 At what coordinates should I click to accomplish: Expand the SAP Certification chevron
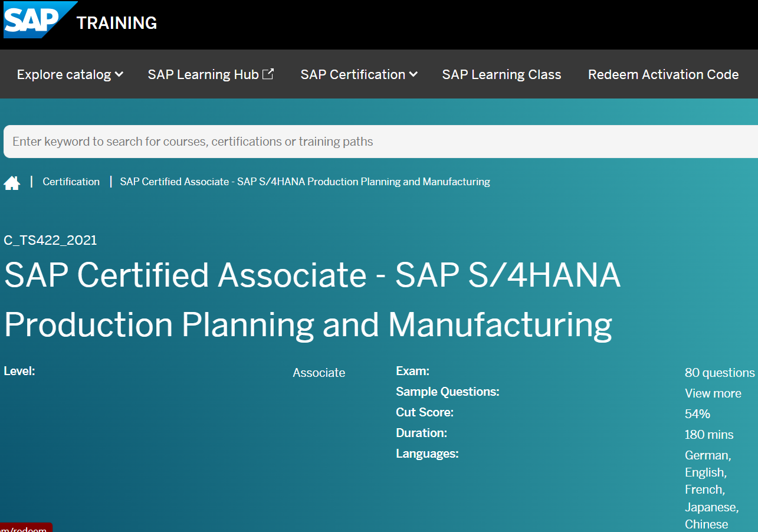[413, 74]
